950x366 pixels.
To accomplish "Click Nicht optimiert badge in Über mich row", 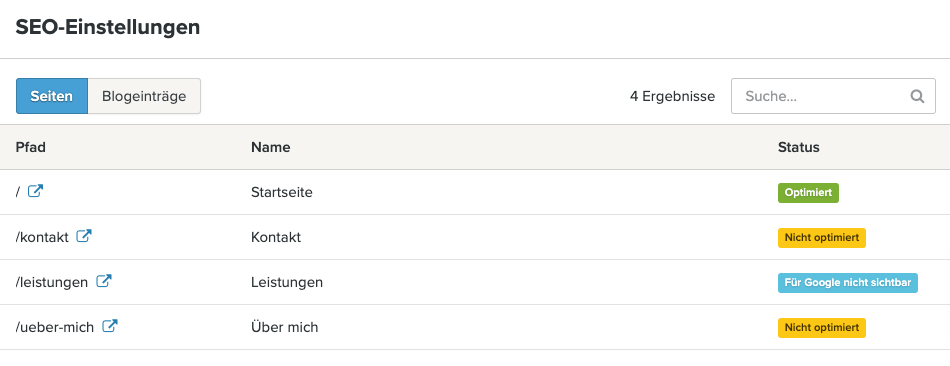I will [x=822, y=327].
